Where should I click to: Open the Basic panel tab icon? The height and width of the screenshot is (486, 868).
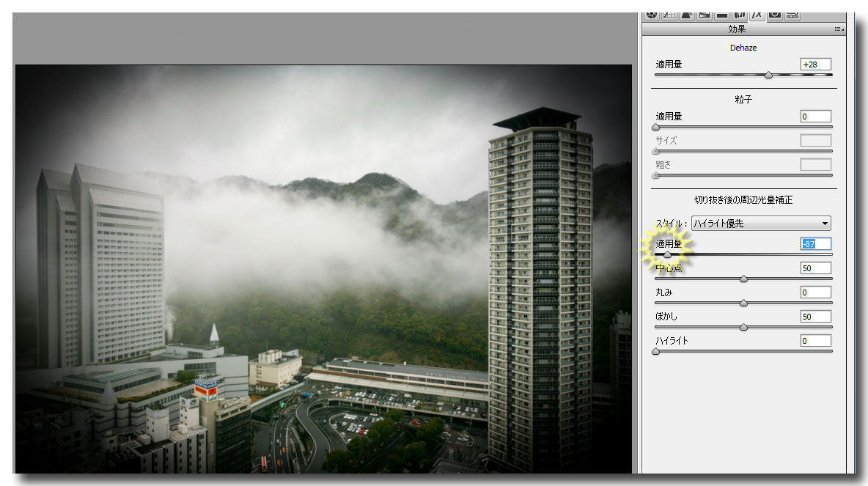pyautogui.click(x=652, y=14)
